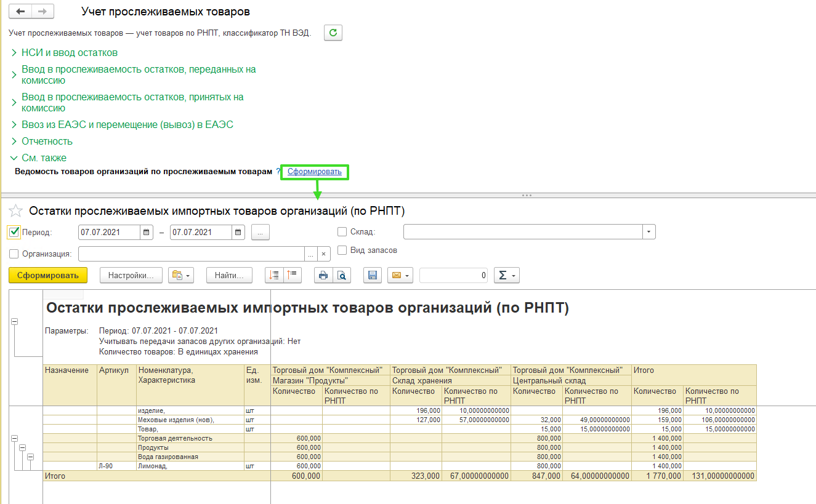Click the 131,00000000000 total РНПТ cell

click(x=720, y=476)
